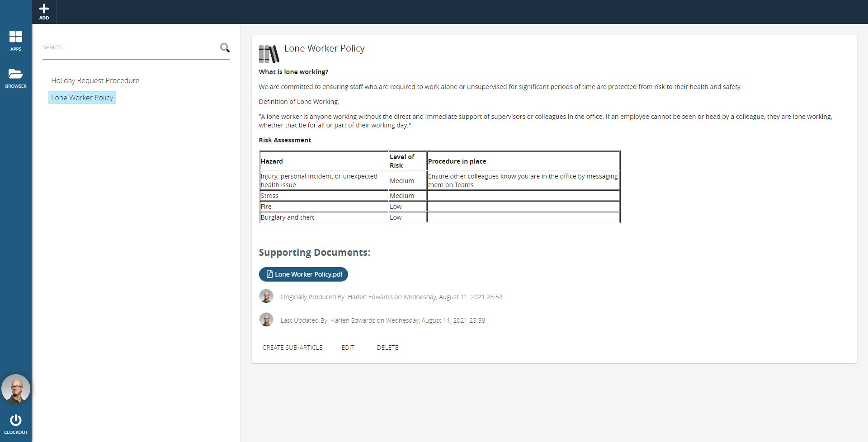
Task: Open the Apps grid menu
Action: [x=16, y=37]
